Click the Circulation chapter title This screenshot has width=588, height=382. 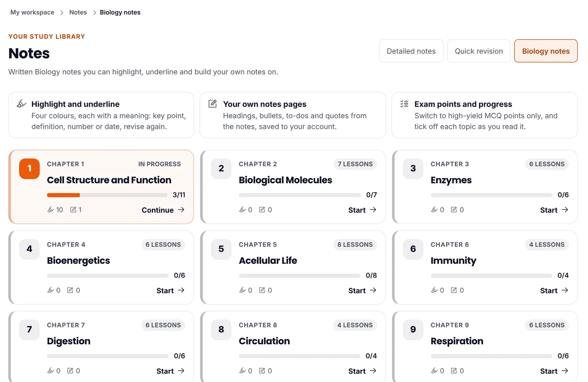click(264, 341)
